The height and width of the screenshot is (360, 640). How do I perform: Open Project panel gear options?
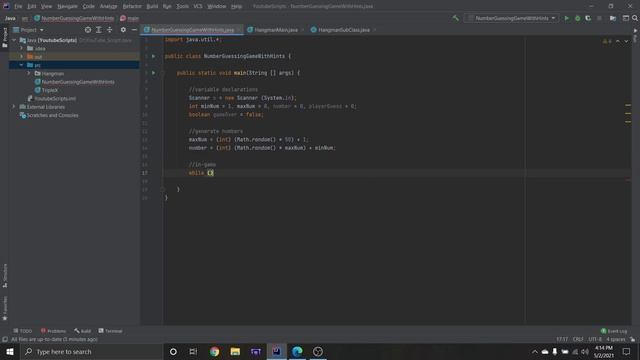[123, 30]
